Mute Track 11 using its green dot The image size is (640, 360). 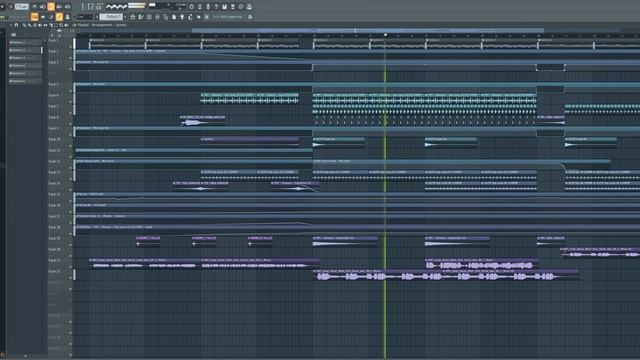click(71, 157)
